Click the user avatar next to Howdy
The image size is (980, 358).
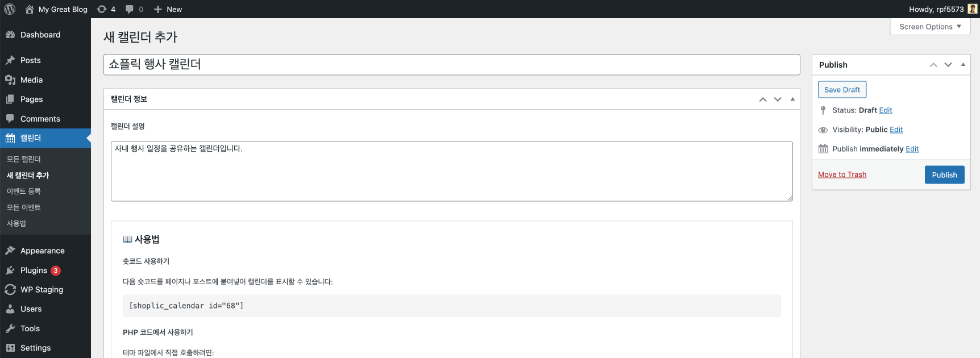coord(972,9)
